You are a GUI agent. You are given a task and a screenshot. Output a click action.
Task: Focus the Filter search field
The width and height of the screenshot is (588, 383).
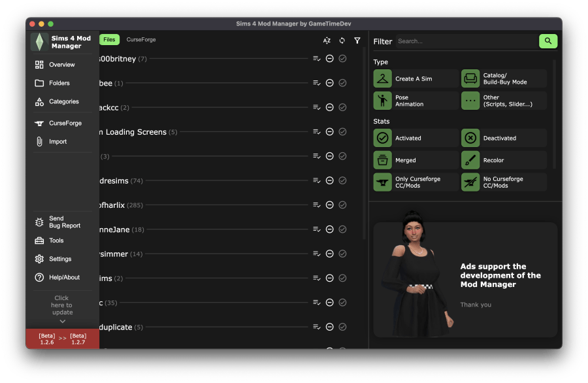tap(467, 41)
